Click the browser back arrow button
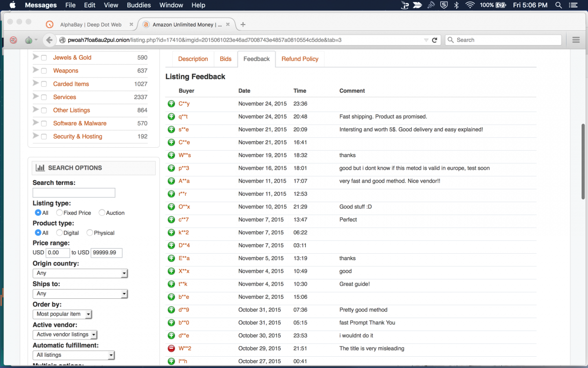Screen dimensions: 588x368 pos(49,40)
